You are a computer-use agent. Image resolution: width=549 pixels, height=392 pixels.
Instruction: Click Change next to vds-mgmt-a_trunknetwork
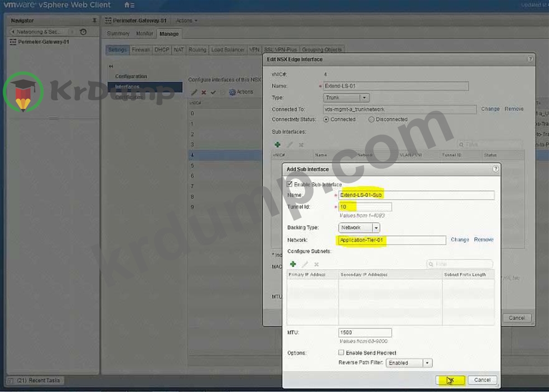[x=490, y=109]
